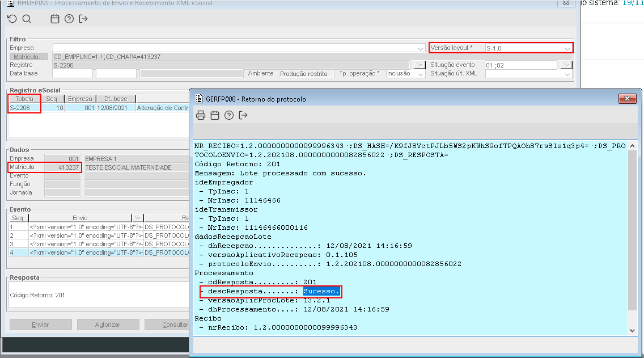
Task: Click the protocoloEnvio line in protocol text
Action: 330,264
